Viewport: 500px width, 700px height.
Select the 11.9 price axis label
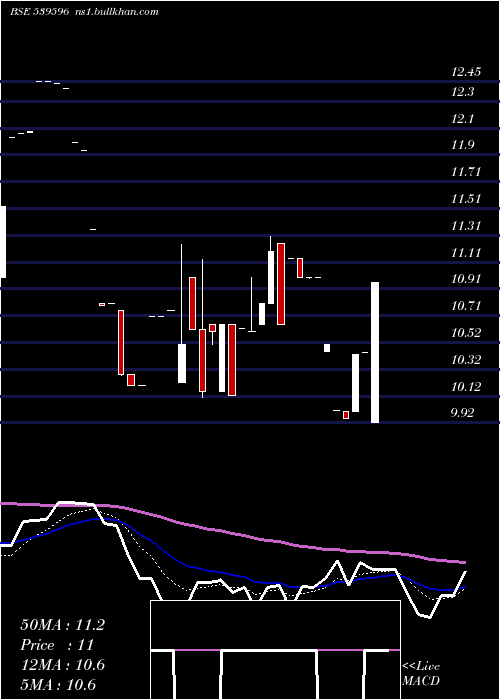click(x=463, y=145)
